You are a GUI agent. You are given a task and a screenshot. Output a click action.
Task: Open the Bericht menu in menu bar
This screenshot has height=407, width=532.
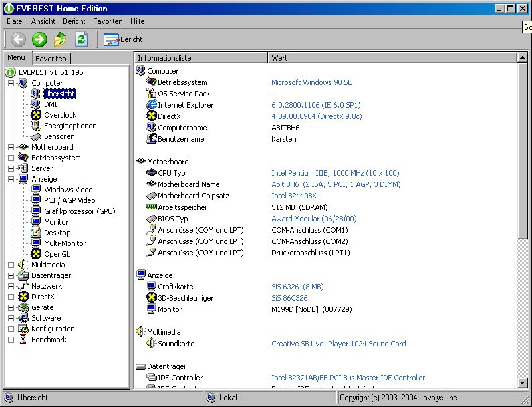click(74, 21)
